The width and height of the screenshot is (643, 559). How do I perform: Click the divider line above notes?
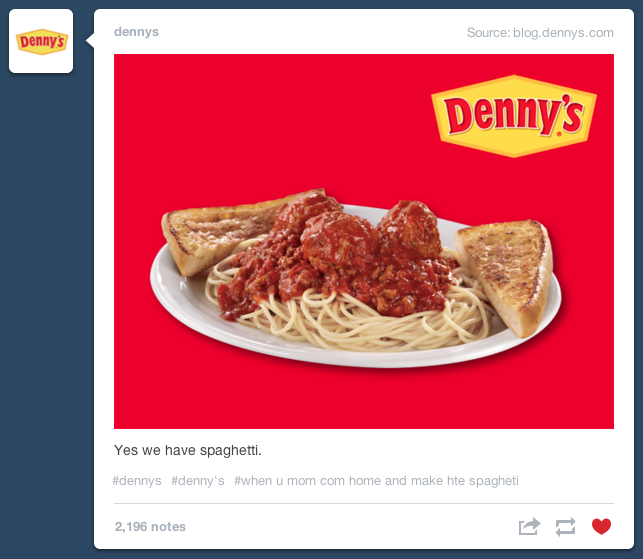(364, 503)
